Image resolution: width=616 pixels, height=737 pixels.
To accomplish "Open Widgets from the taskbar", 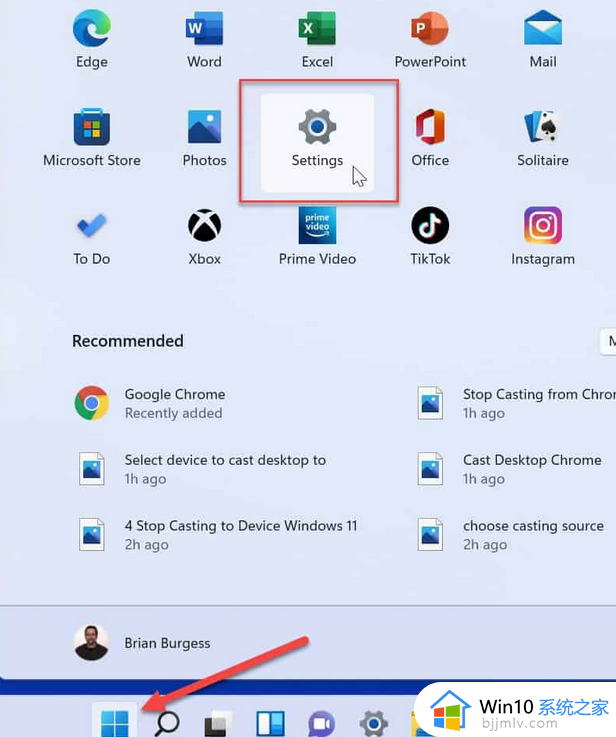I will coord(270,724).
